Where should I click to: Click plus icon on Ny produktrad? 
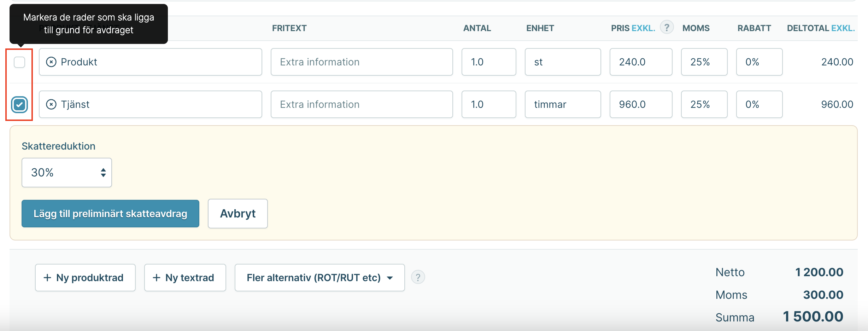pos(47,278)
